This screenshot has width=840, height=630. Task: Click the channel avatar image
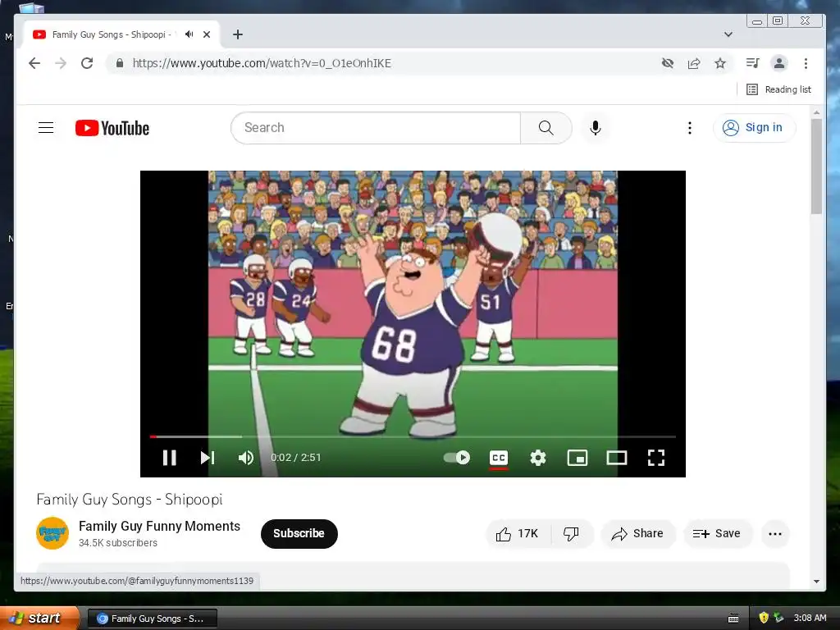pyautogui.click(x=52, y=533)
